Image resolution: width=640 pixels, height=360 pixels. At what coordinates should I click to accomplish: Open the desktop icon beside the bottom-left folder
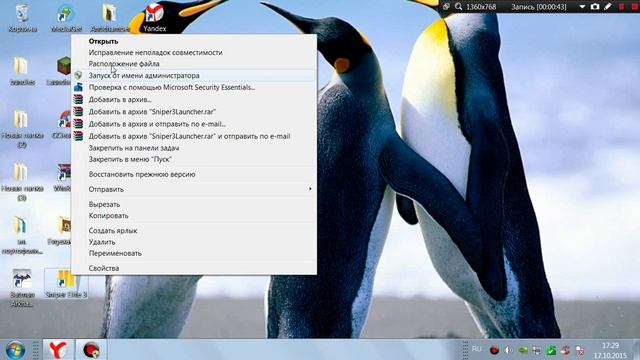[61, 230]
